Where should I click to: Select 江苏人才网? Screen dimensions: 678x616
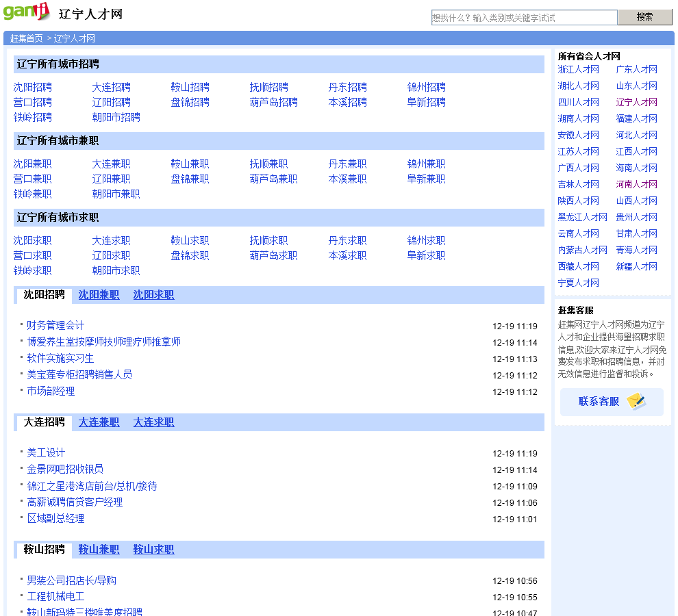pyautogui.click(x=578, y=152)
